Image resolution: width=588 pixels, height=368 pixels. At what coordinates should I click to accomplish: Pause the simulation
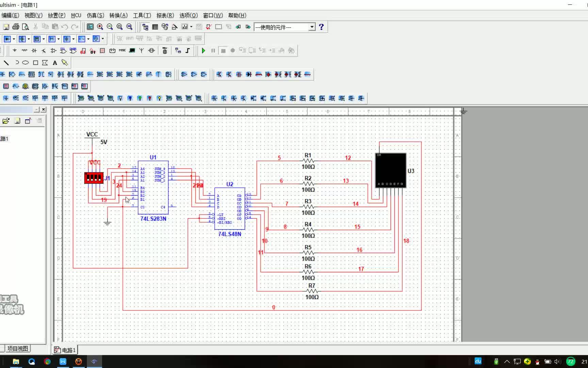[213, 51]
